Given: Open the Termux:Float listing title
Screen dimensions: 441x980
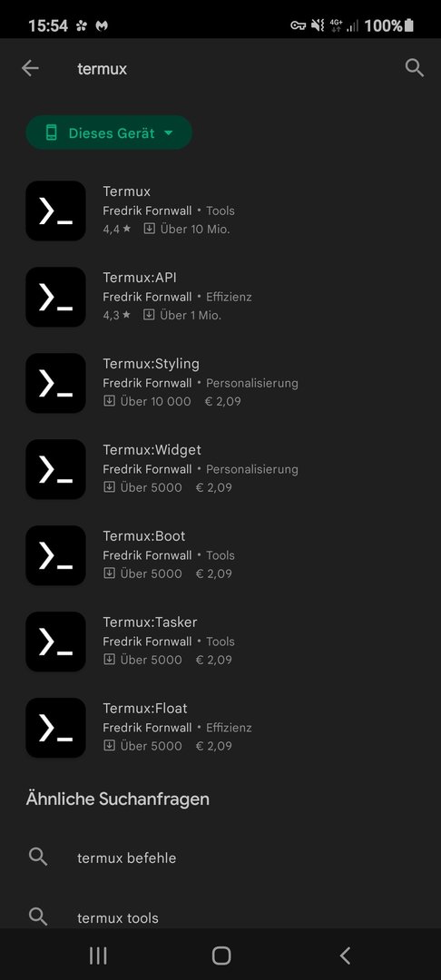Looking at the screenshot, I should pos(145,708).
